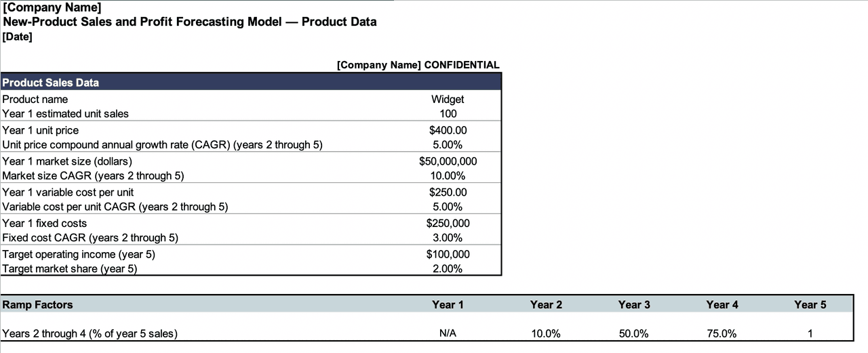Click the $400.00 unit price cell

click(448, 130)
